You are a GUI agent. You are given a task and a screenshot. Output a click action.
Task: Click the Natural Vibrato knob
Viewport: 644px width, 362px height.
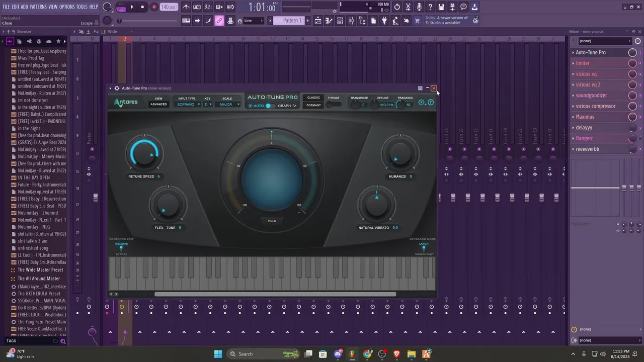pos(376,205)
